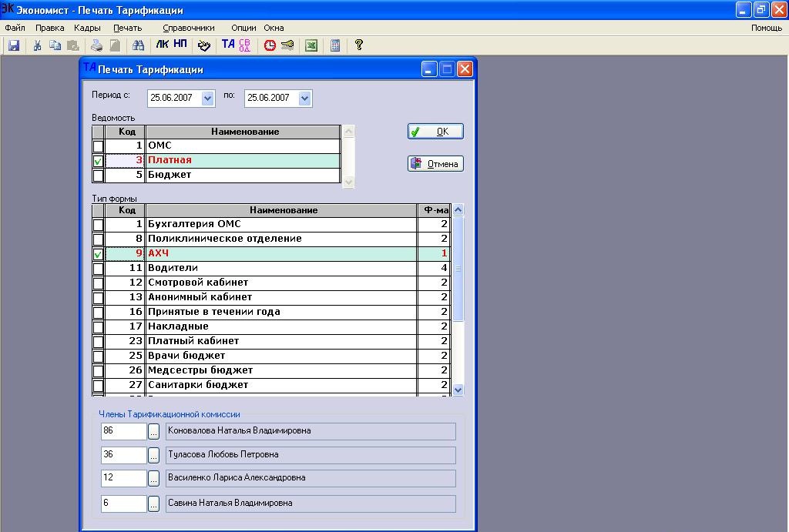Click Ведомость list scroll down arrow
This screenshot has height=532, width=789.
pos(348,182)
